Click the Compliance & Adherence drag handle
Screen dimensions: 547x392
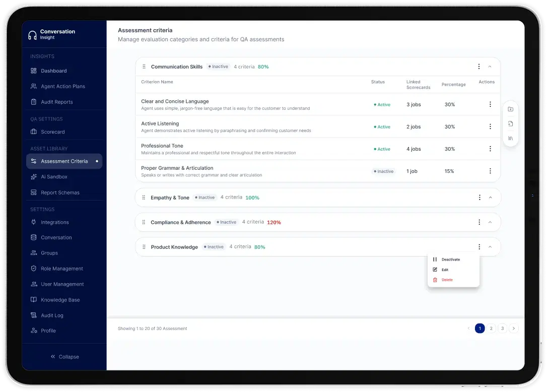[144, 222]
